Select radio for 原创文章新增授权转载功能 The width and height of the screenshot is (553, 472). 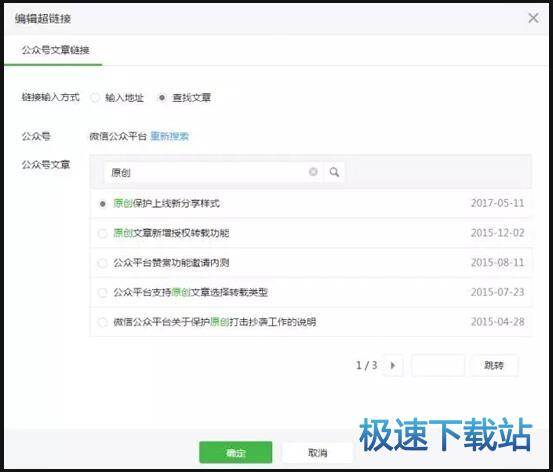[102, 233]
